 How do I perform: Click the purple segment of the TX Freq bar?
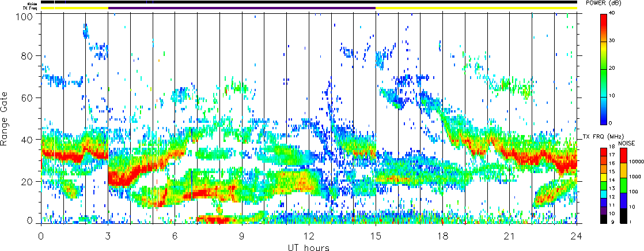[x=242, y=8]
